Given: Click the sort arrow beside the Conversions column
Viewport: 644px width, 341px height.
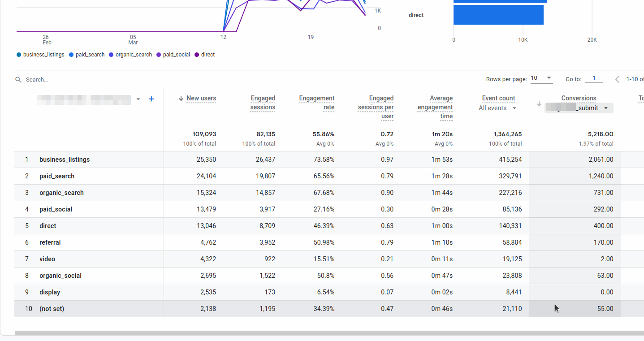Looking at the screenshot, I should point(539,104).
